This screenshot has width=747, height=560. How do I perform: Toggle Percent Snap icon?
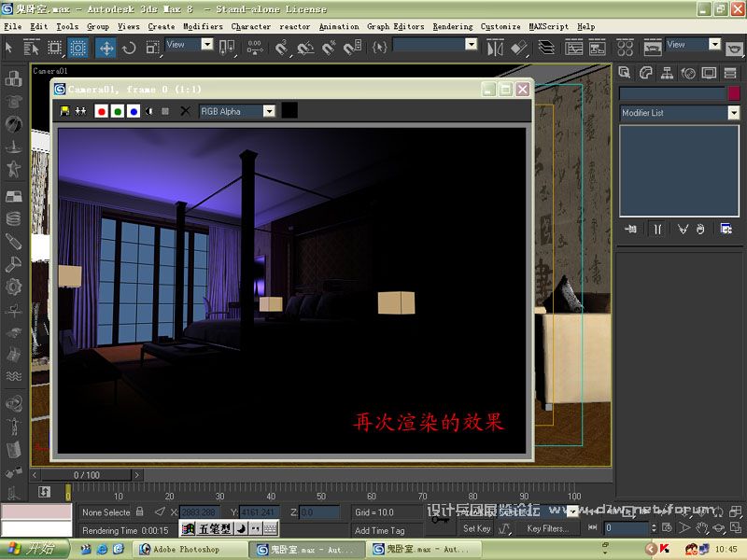click(329, 48)
